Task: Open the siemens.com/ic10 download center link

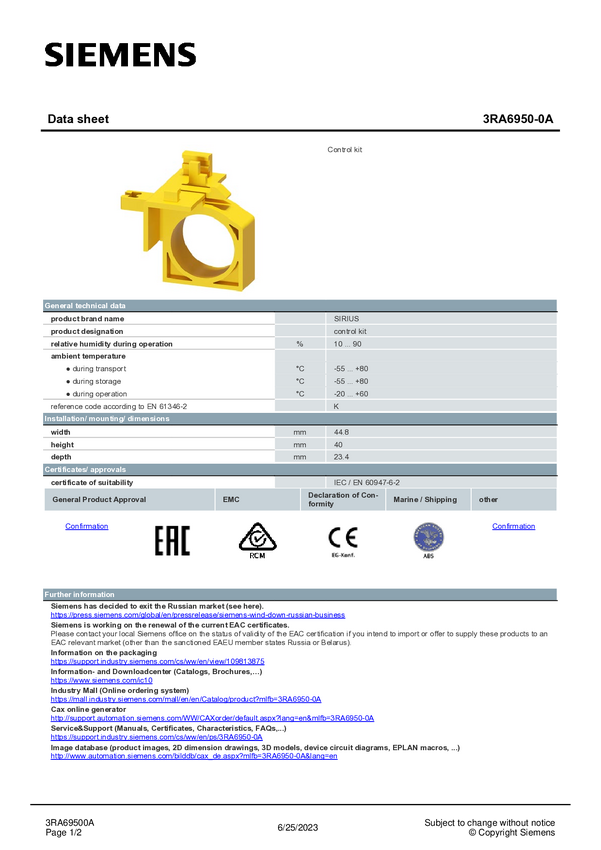Action: pos(101,680)
